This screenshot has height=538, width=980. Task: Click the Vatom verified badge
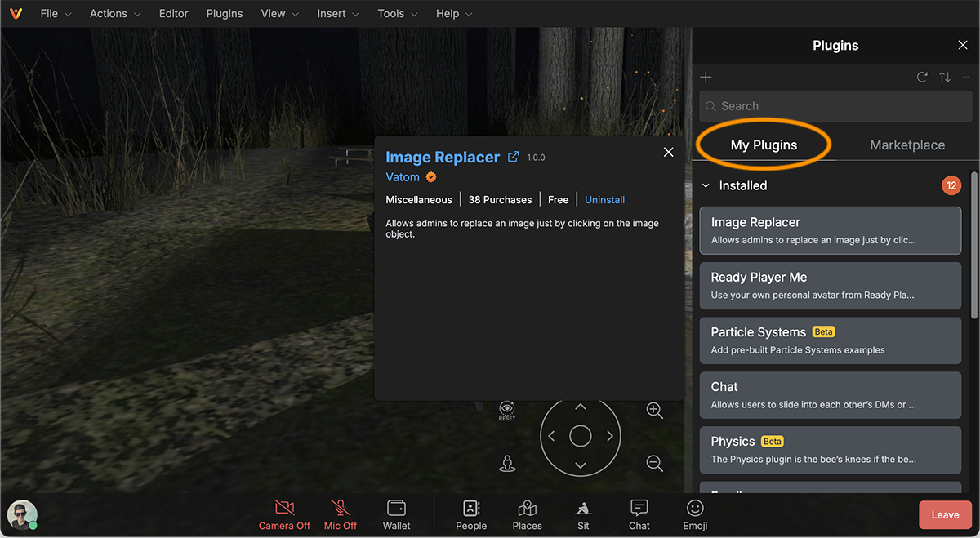pyautogui.click(x=431, y=177)
